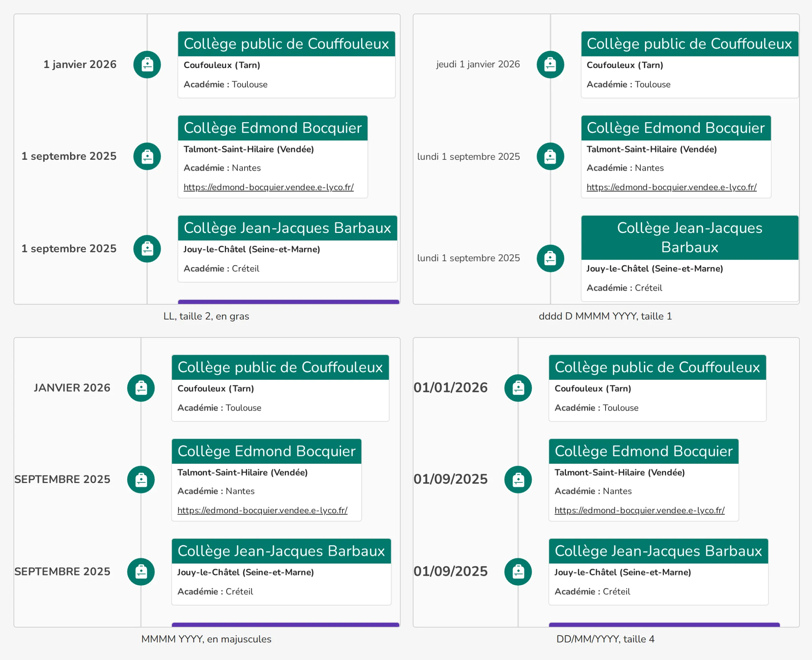Click 'Académie : Toulouse' in the LL panel

(x=226, y=84)
